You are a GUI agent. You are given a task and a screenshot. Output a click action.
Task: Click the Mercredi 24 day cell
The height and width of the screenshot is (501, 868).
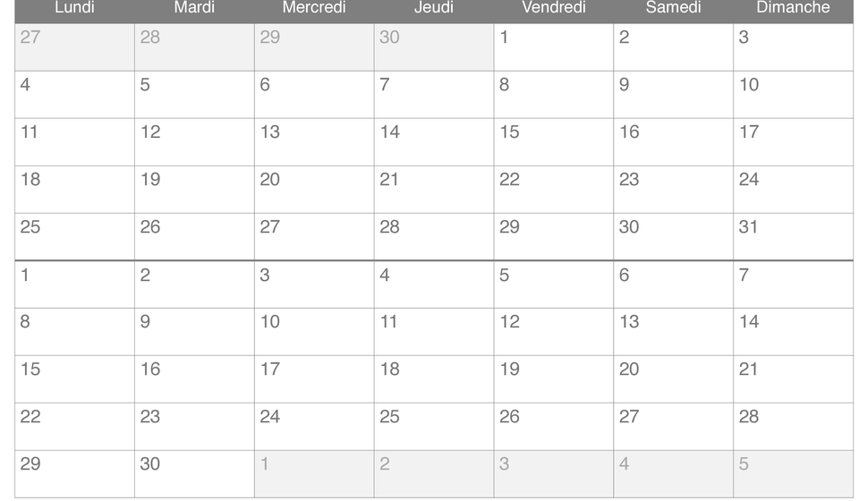(x=314, y=427)
